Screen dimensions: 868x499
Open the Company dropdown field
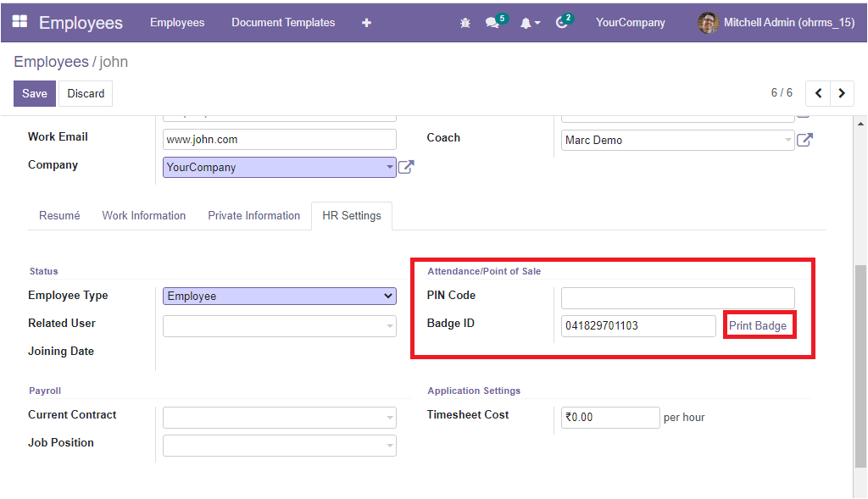pyautogui.click(x=279, y=167)
